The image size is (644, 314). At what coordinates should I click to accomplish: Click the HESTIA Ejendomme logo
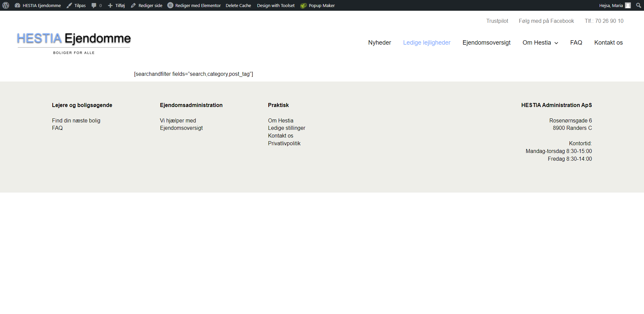(74, 43)
